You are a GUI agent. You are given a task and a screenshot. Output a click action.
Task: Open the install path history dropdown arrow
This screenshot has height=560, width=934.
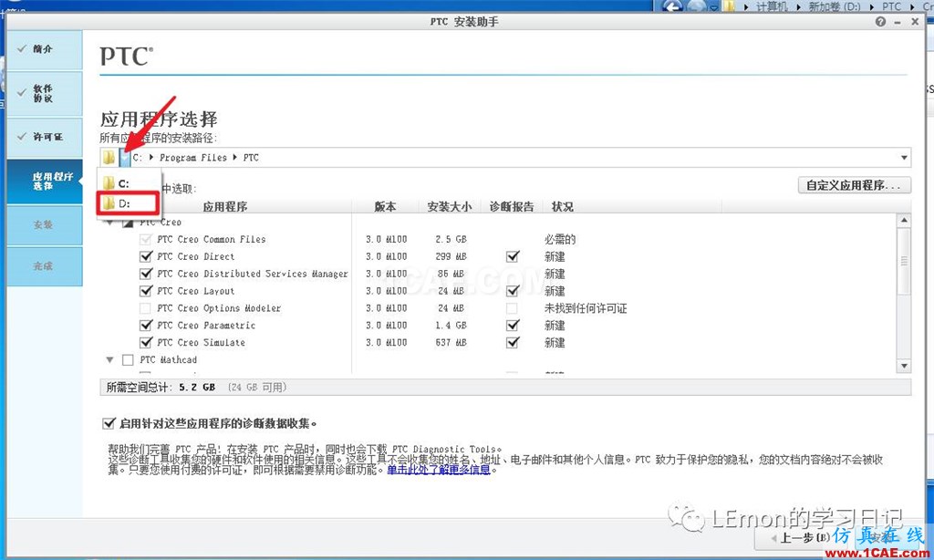click(904, 158)
